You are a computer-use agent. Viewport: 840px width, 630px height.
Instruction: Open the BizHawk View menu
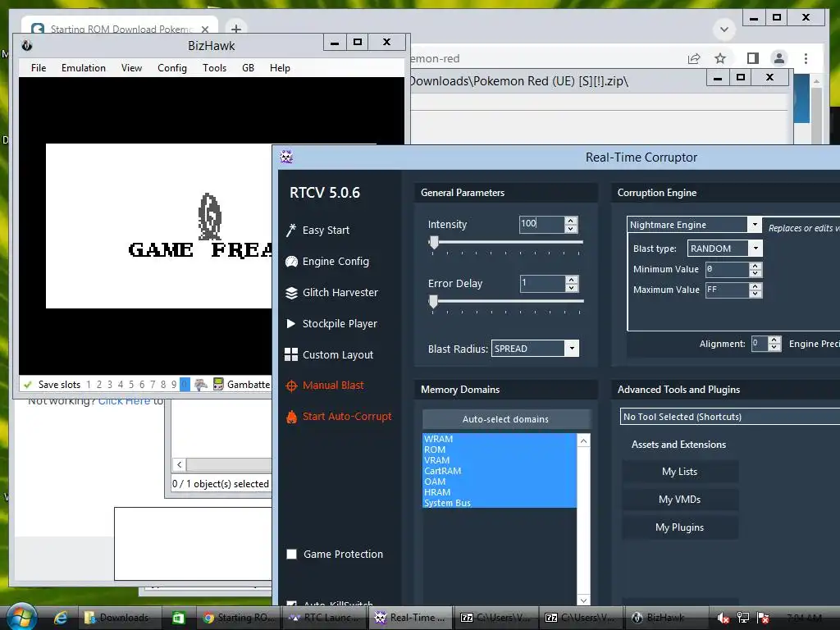pos(132,68)
